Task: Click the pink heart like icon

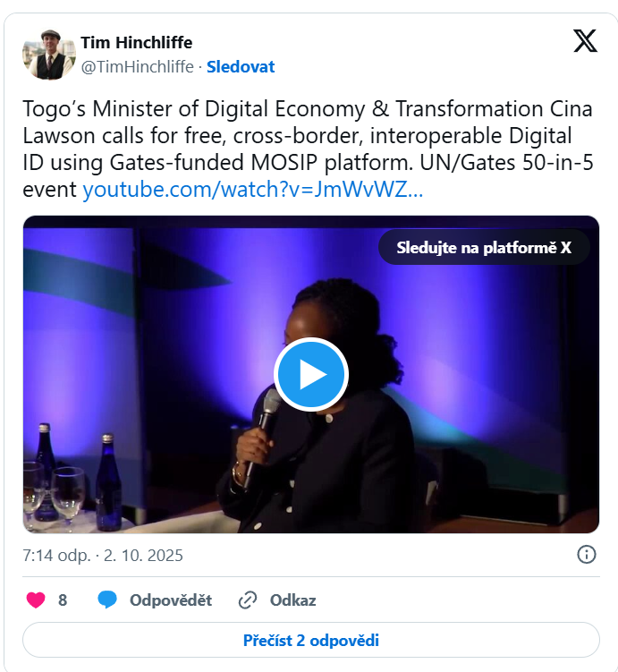Action: pyautogui.click(x=36, y=600)
